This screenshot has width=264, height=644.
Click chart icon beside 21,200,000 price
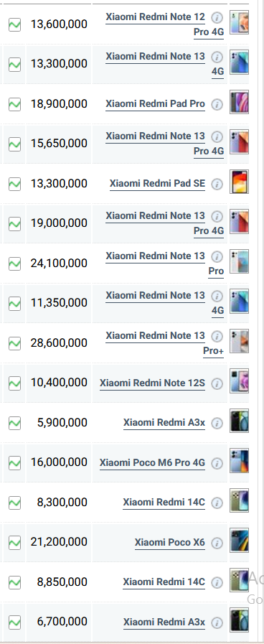tap(15, 543)
